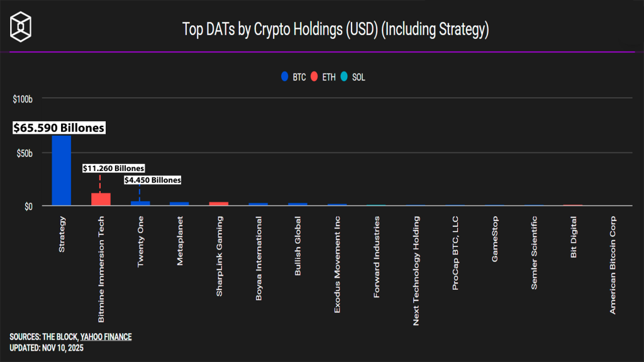
Task: Click the Strategy blue bar
Action: [x=62, y=170]
